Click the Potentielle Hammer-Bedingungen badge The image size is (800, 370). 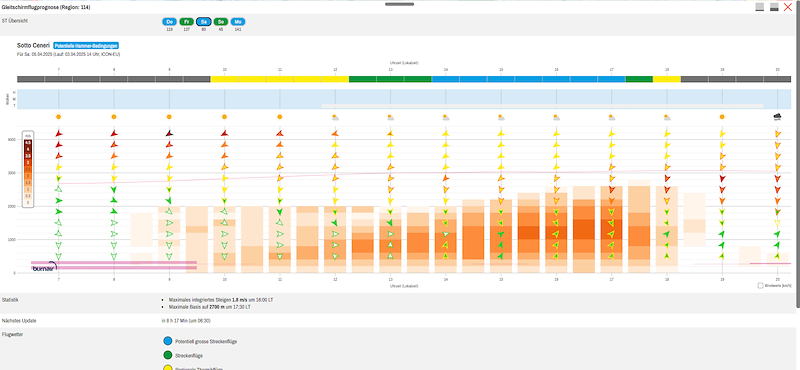86,45
